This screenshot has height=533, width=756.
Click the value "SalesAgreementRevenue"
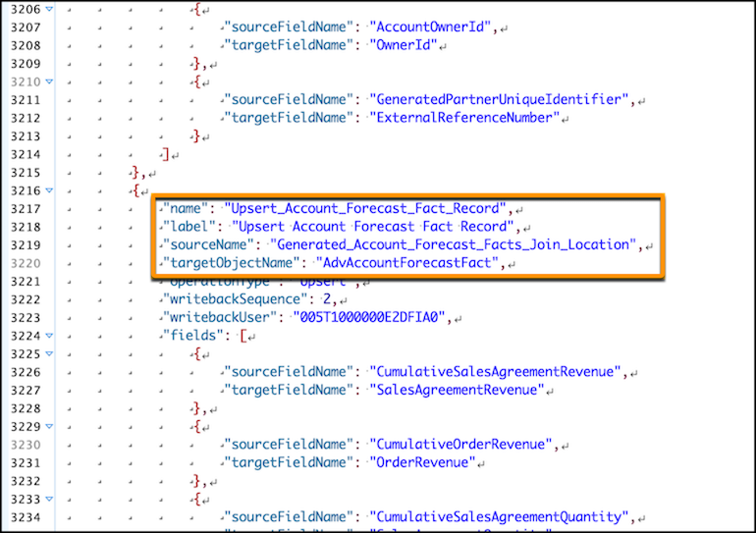click(457, 390)
